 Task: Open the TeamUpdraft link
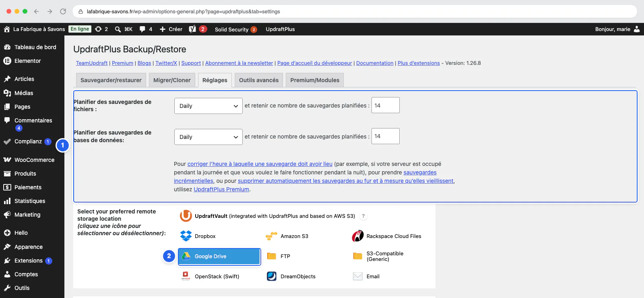(92, 63)
